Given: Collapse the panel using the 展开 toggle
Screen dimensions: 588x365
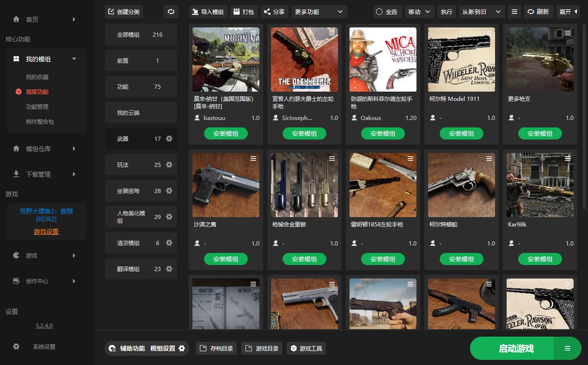Looking at the screenshot, I should (x=568, y=12).
